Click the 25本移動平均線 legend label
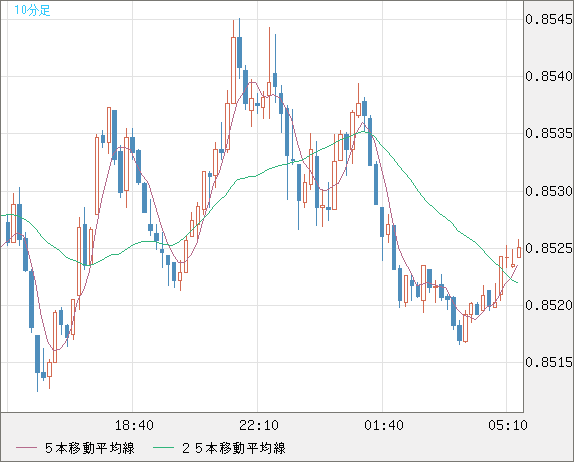Viewport: 574px width, 462px height. point(234,448)
